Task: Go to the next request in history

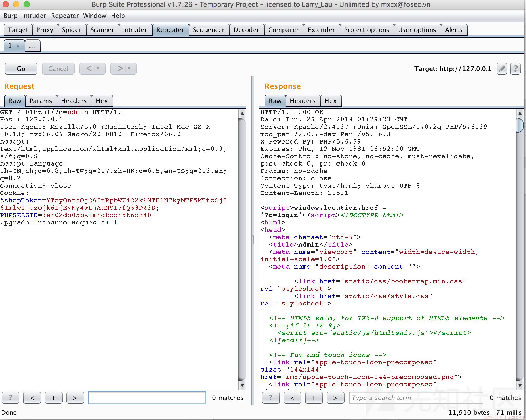Action: pos(120,69)
